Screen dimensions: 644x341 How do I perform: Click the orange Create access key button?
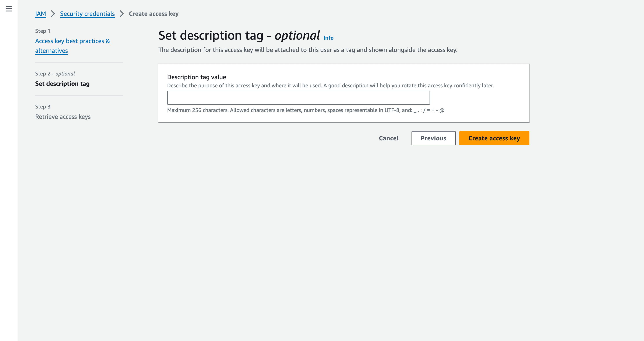pos(494,138)
